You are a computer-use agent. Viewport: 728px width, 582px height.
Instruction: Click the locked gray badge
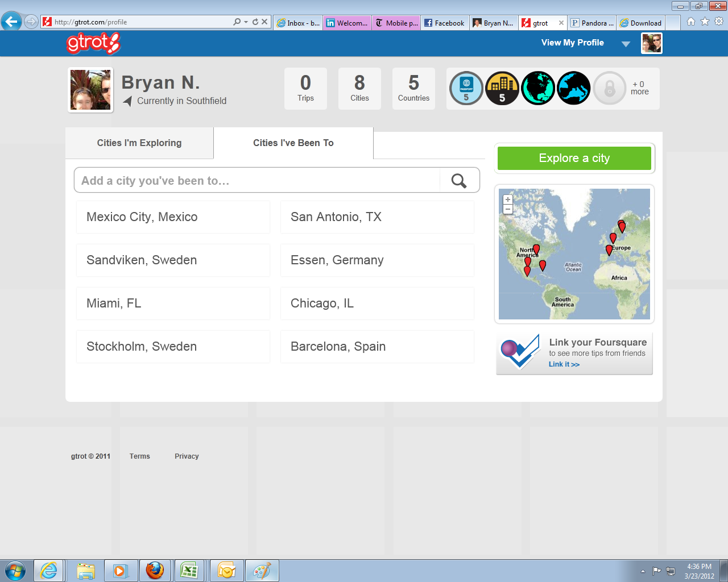(609, 89)
